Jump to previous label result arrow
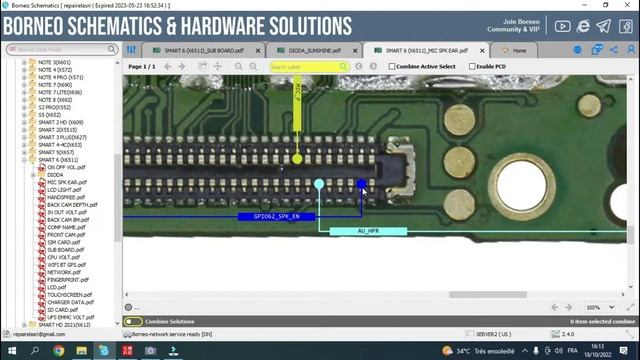The image size is (640, 360). pyautogui.click(x=359, y=66)
